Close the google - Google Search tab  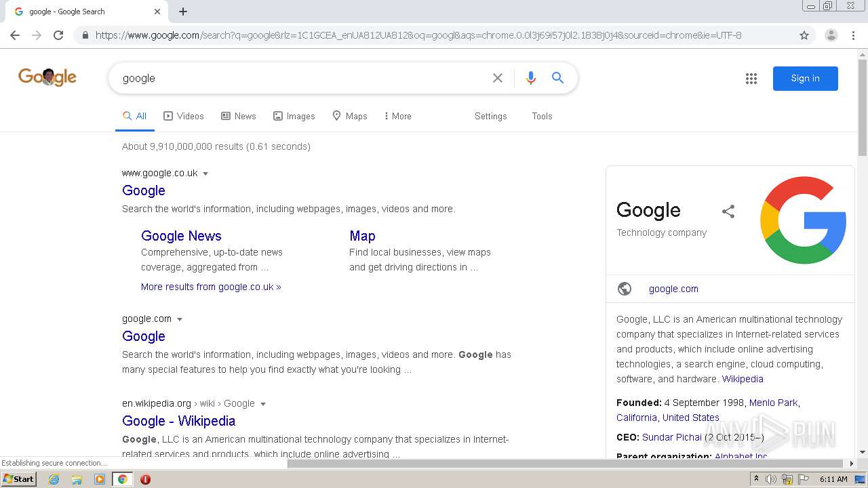(x=157, y=12)
